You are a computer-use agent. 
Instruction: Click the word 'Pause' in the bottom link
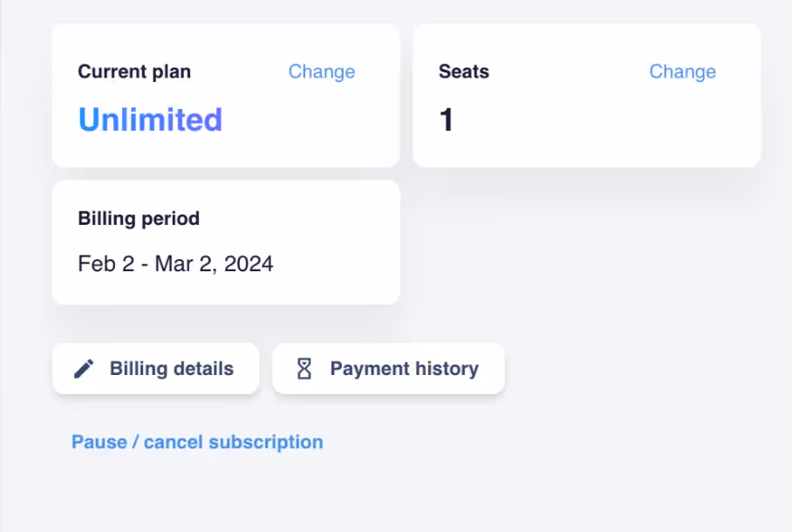click(99, 442)
